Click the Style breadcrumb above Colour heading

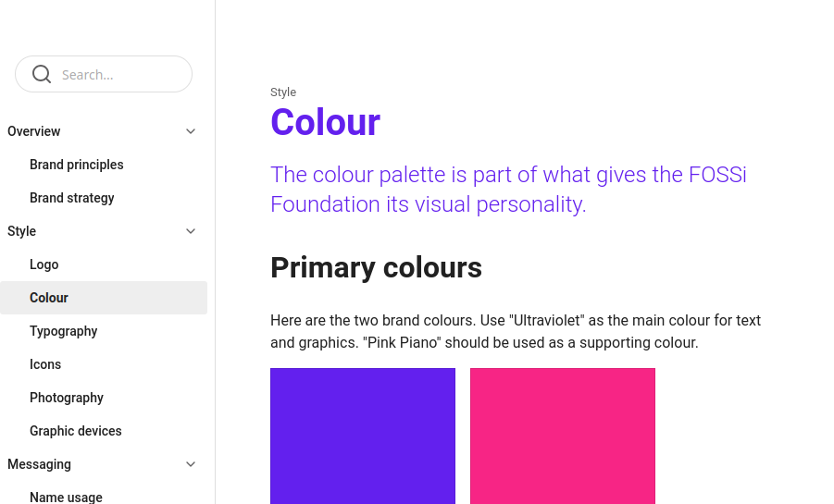coord(283,92)
